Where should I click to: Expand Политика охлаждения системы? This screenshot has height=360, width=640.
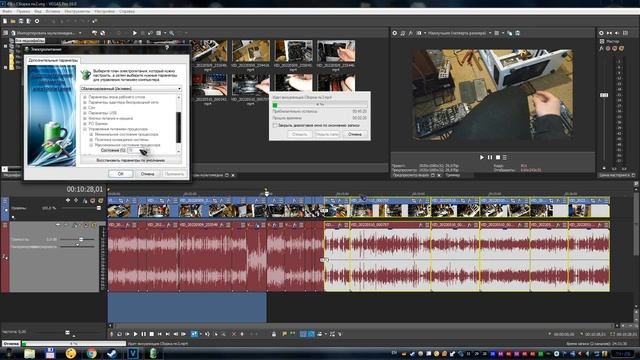click(x=91, y=140)
